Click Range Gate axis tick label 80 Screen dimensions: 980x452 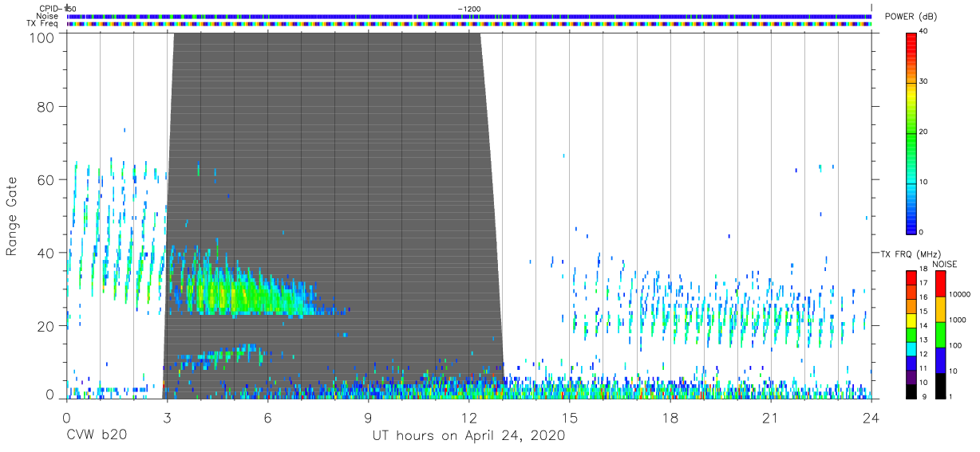pyautogui.click(x=45, y=107)
